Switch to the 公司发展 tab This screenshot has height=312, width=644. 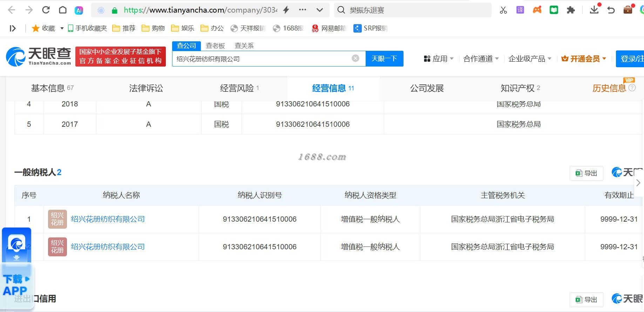(427, 88)
